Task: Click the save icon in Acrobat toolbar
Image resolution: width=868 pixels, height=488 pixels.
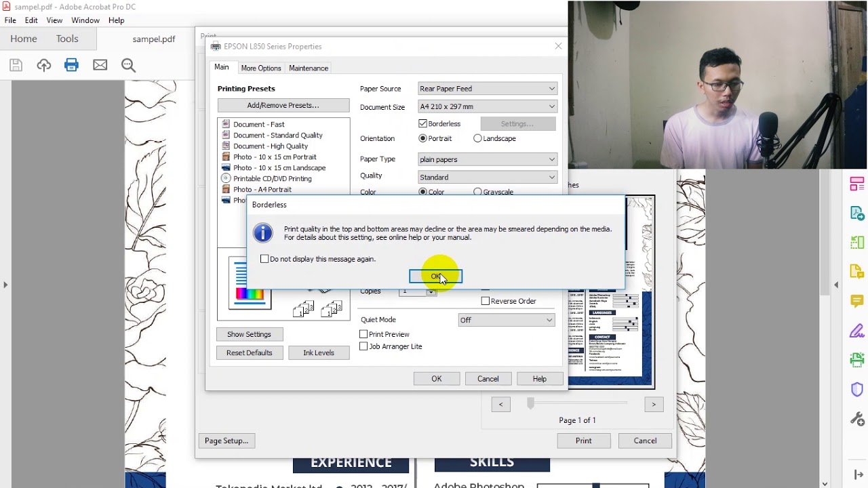Action: (16, 65)
